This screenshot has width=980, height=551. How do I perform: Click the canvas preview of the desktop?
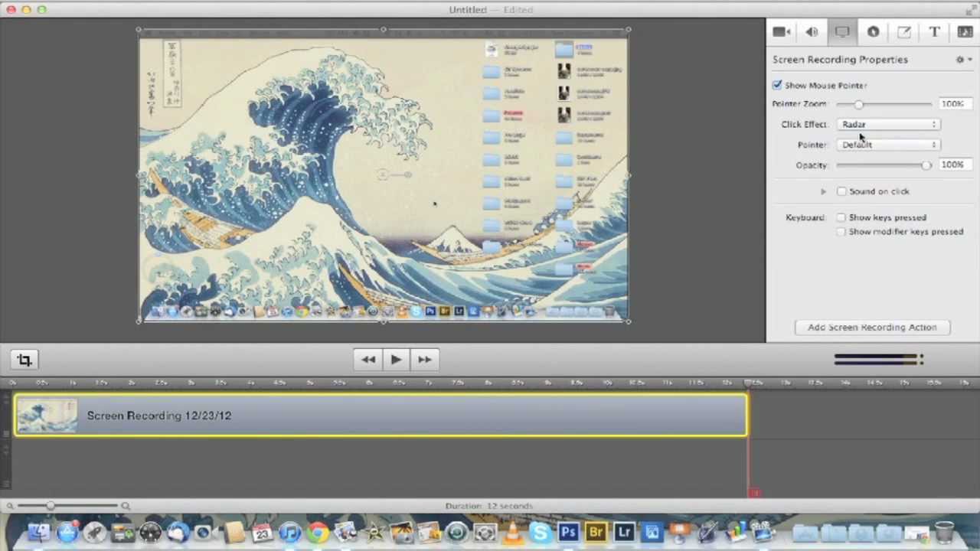point(384,175)
